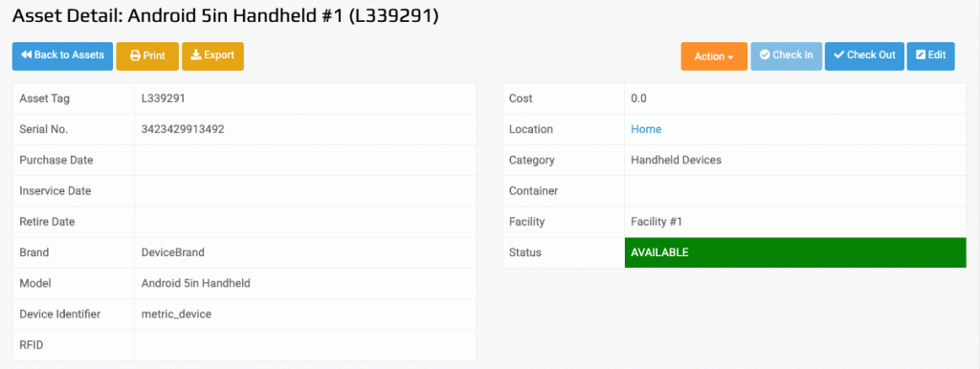The width and height of the screenshot is (980, 369).
Task: Click the DeviceBrand value
Action: [x=173, y=253]
